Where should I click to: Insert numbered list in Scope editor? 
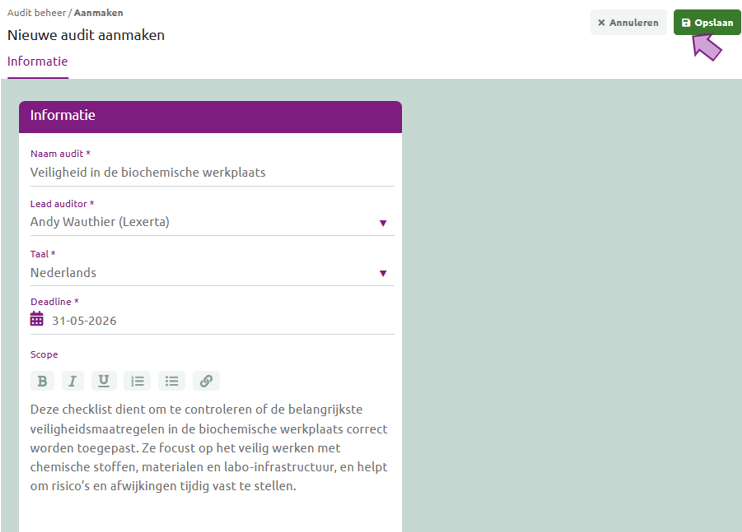(x=137, y=381)
